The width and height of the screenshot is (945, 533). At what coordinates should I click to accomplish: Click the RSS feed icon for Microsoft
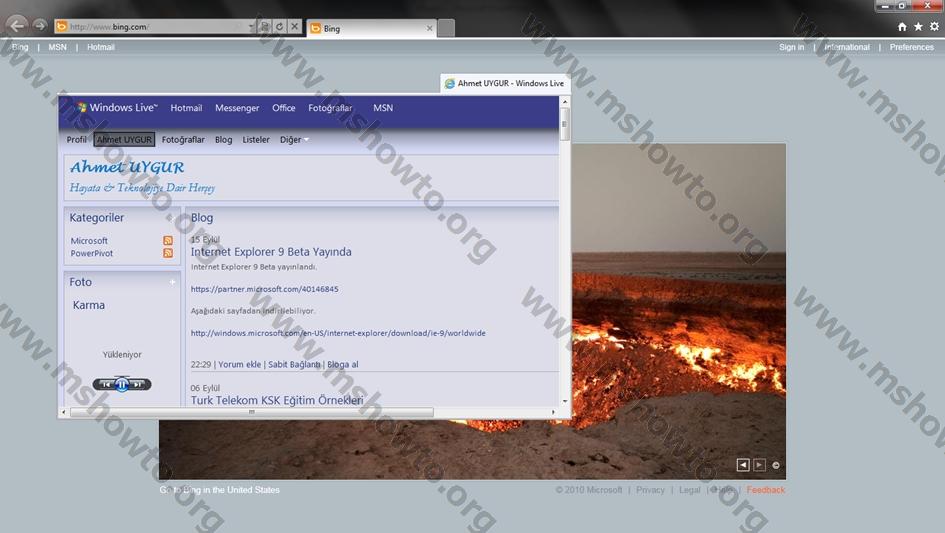[168, 241]
